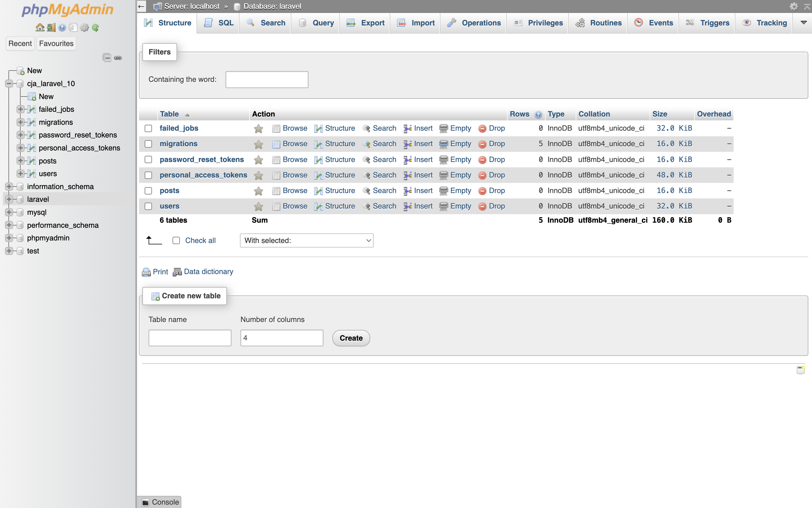Star the personal_access_tokens table
Viewport: 812px width, 508px height.
(x=258, y=175)
